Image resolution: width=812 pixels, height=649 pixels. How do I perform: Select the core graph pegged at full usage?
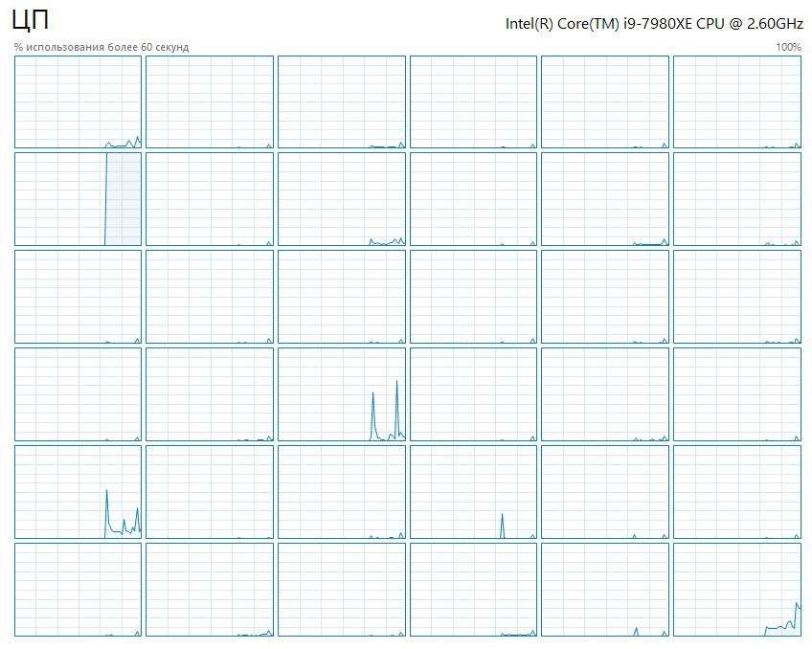78,199
